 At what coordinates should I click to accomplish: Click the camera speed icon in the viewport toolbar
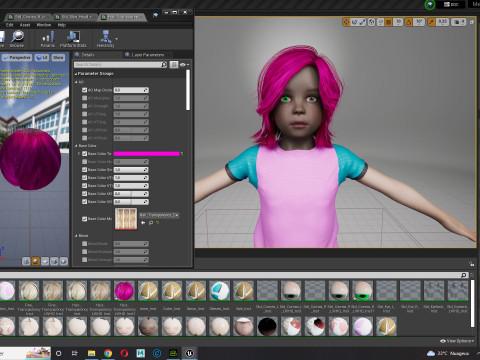459,22
